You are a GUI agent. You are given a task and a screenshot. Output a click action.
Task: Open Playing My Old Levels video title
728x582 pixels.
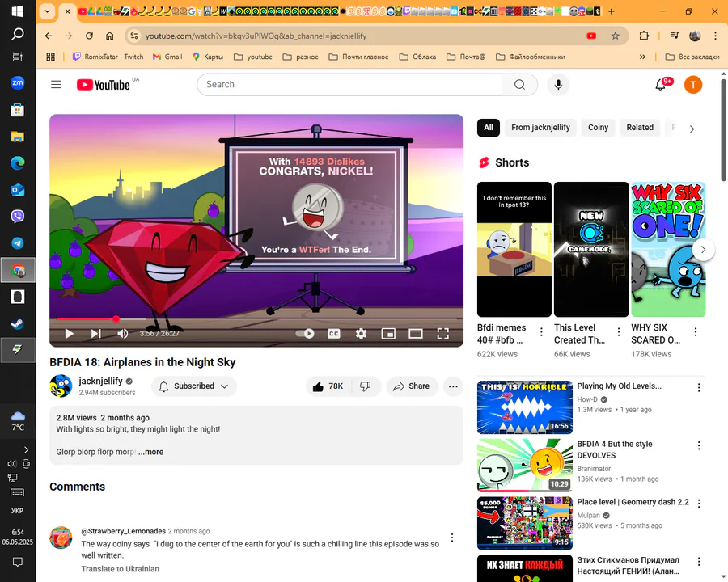[619, 386]
